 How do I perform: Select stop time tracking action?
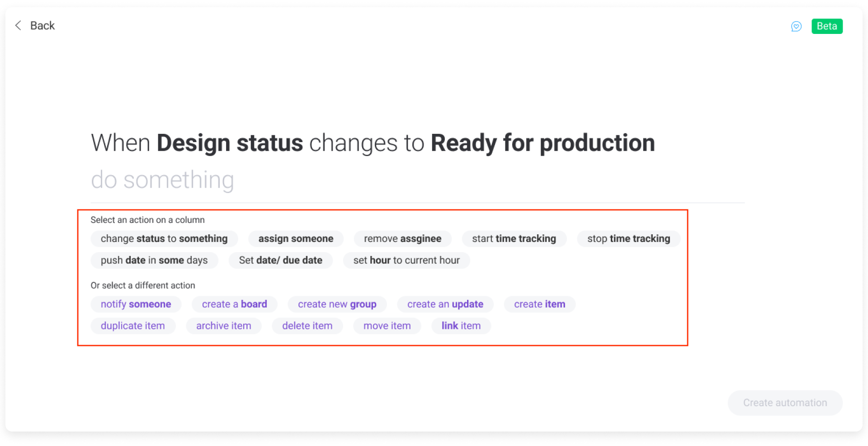pyautogui.click(x=628, y=238)
